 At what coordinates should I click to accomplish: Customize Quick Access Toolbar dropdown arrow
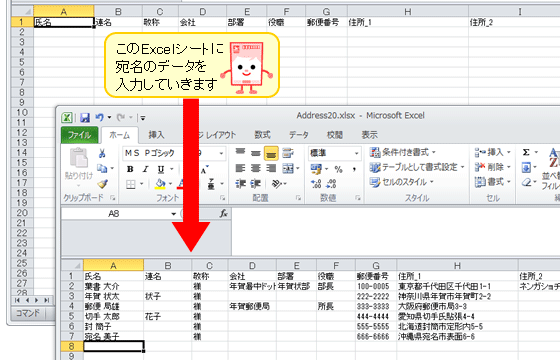click(142, 118)
